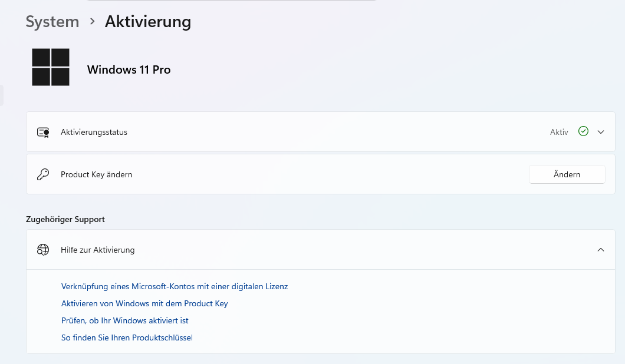
Task: Open Prüfen, ob Ihr Windows aktiviert ist
Action: pos(125,320)
